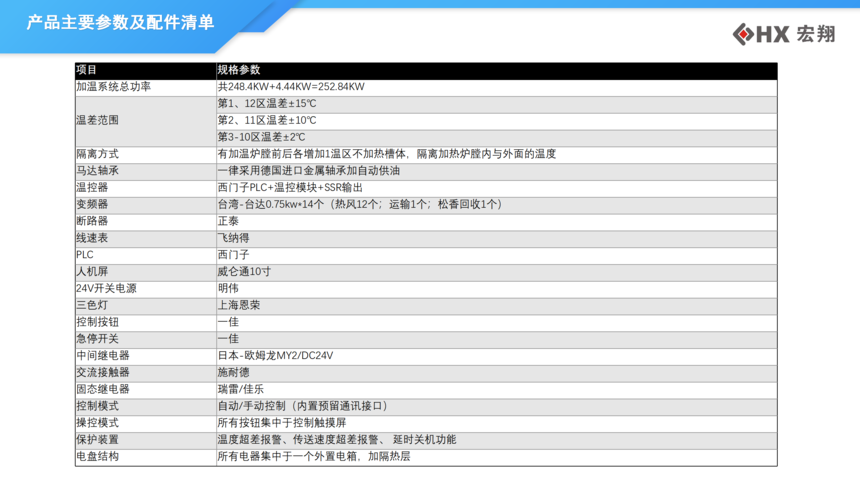Click the 加温系统总功率 row label

pos(113,87)
